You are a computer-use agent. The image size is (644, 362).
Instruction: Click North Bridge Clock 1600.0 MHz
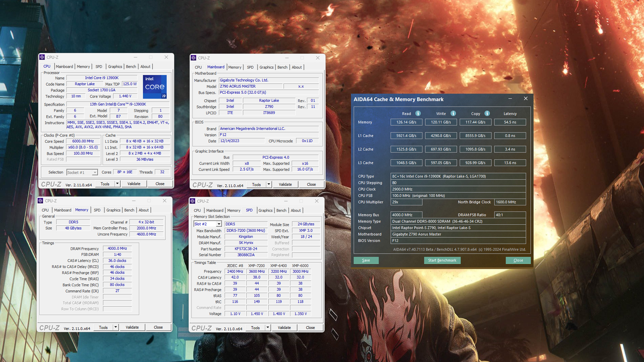point(510,202)
